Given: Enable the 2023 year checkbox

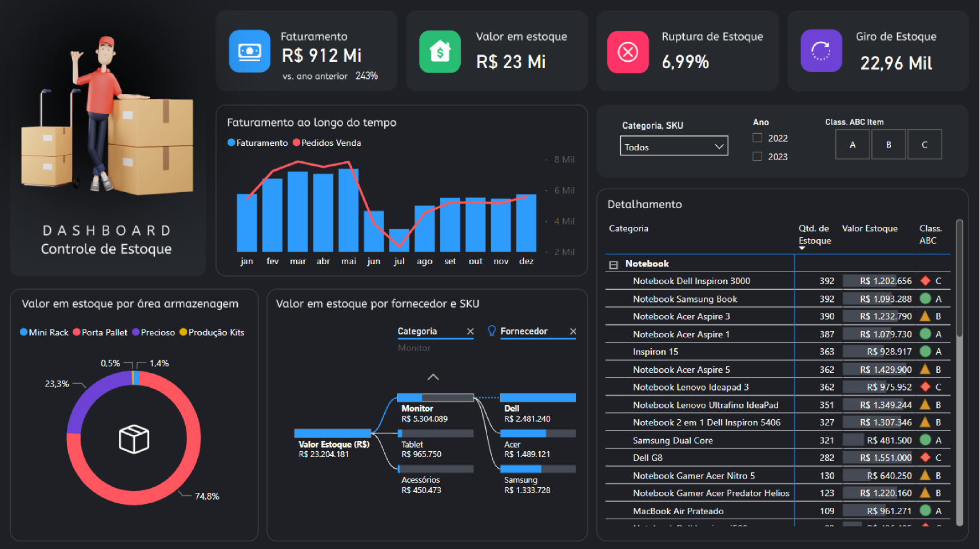Looking at the screenshot, I should click(758, 156).
